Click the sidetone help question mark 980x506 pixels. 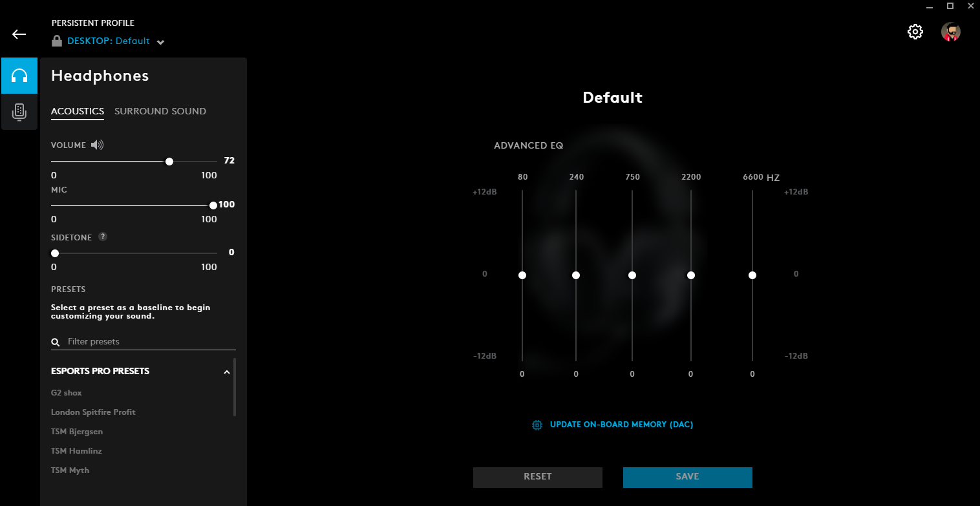102,237
